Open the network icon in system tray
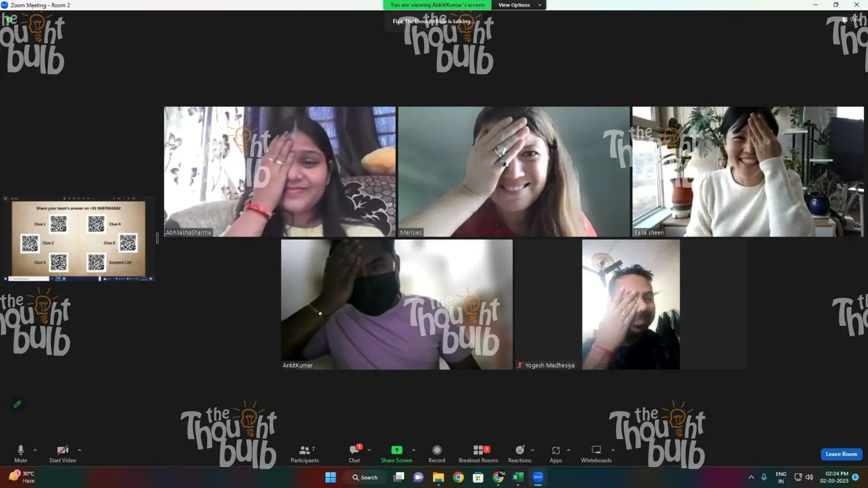This screenshot has height=488, width=868. (798, 477)
